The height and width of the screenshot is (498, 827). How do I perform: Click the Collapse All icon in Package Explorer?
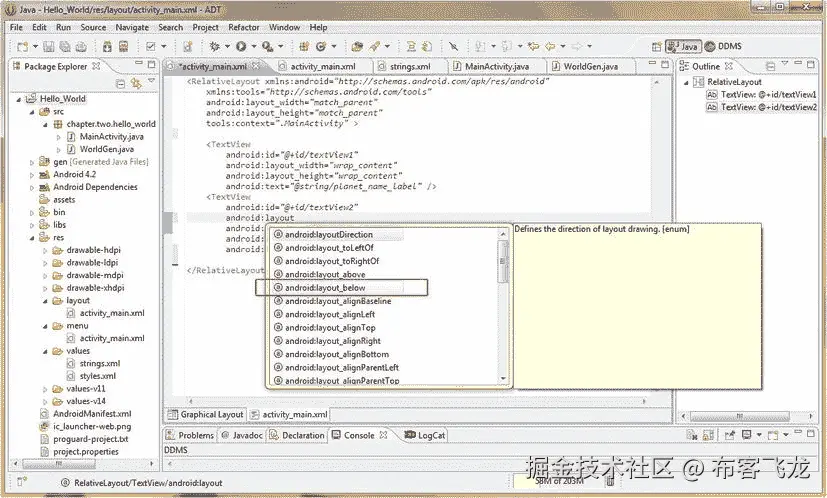120,83
